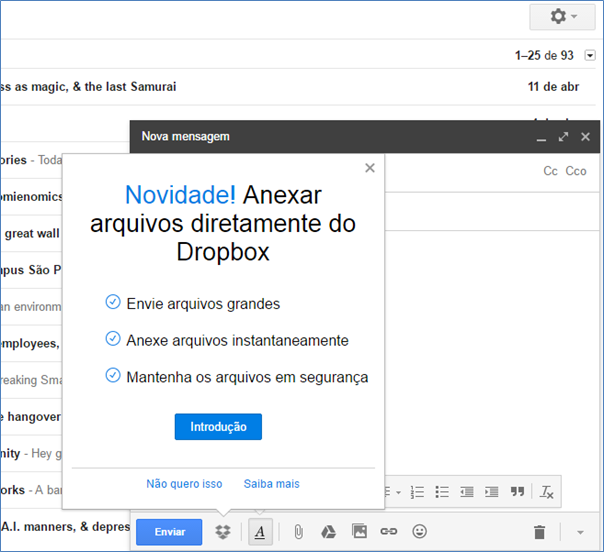Screen dimensions: 604x552
Task: Click the Não quero isso link
Action: pyautogui.click(x=184, y=484)
